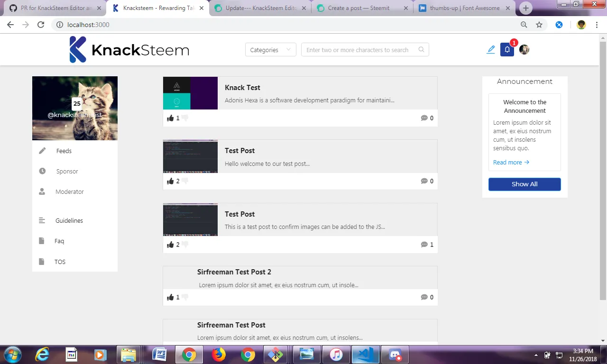Downvote Sirfreeman Test Post 2
Screen dimensions: 607x364
pyautogui.click(x=184, y=297)
